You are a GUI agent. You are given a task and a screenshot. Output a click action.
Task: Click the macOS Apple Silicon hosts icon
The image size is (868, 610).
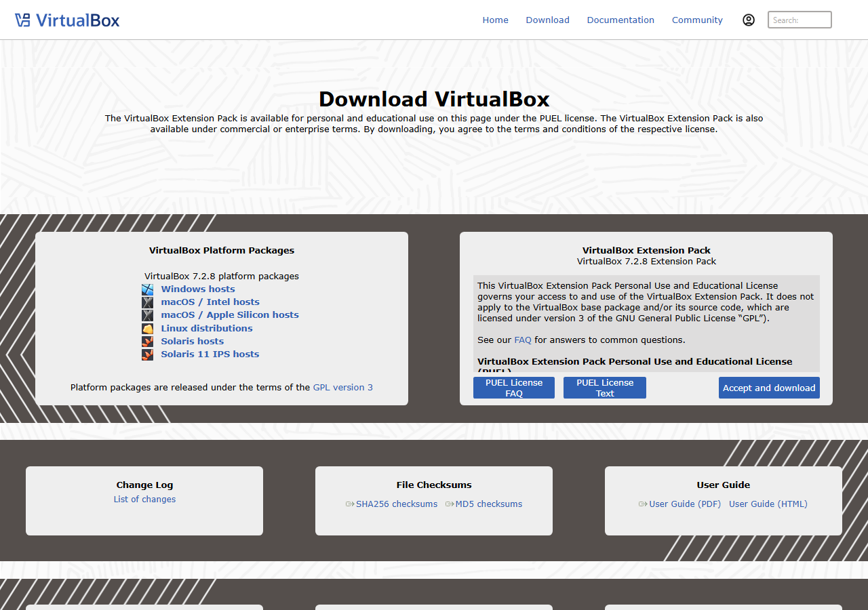(x=147, y=315)
